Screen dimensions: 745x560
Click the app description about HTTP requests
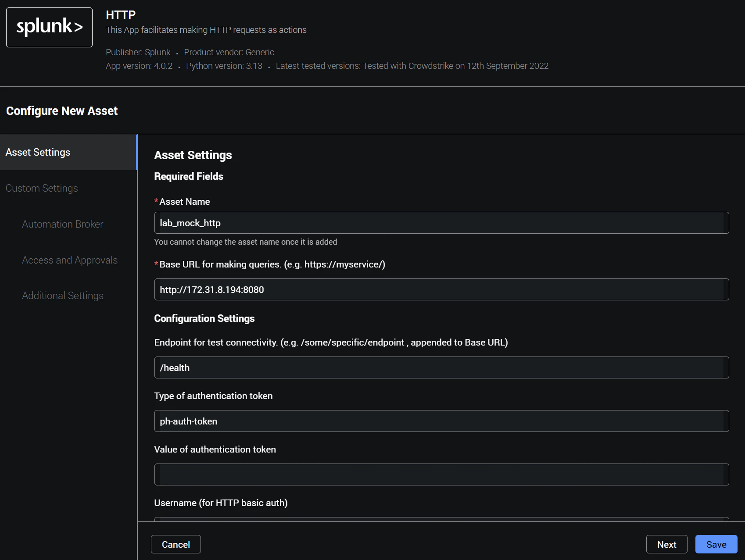(206, 30)
